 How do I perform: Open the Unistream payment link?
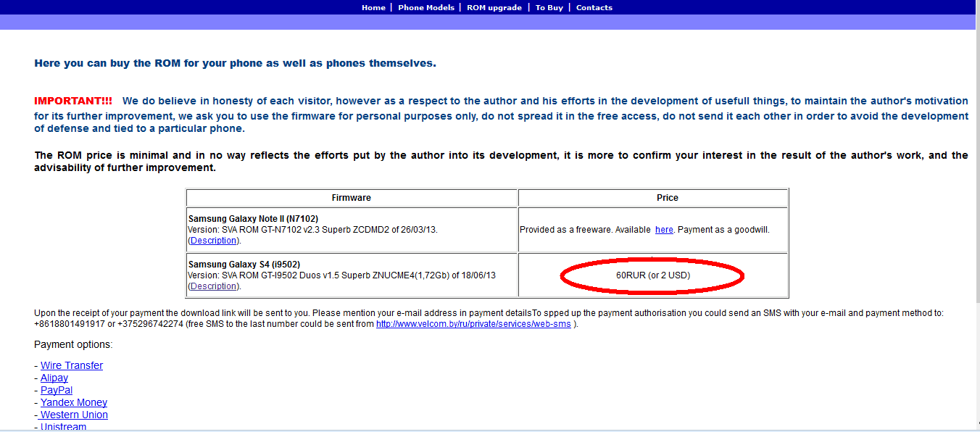[x=63, y=427]
